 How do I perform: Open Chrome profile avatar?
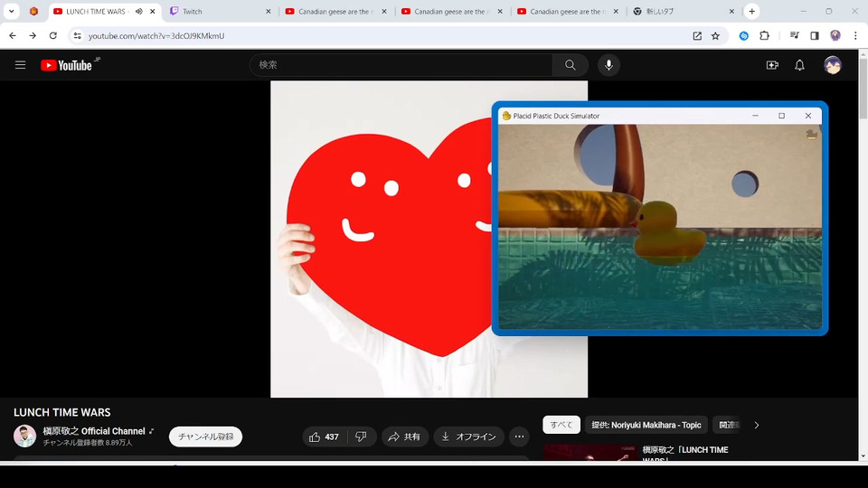[x=835, y=35]
